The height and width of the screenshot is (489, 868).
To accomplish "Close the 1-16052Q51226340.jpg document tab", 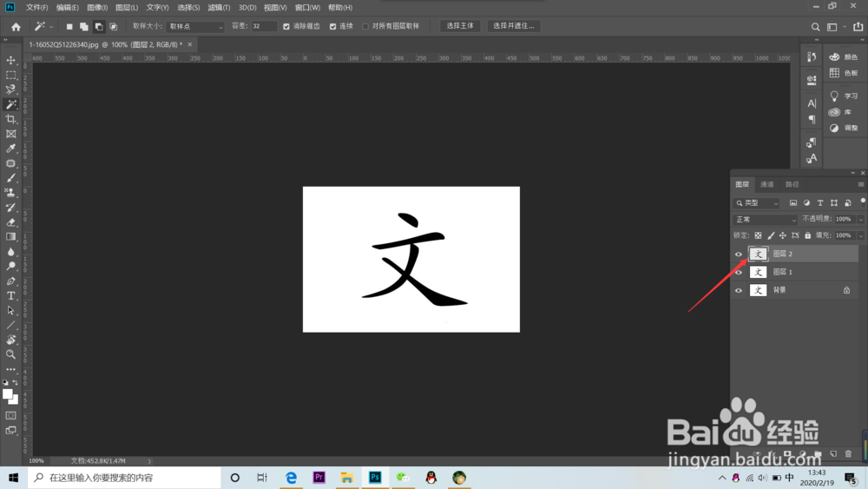I will tap(190, 44).
